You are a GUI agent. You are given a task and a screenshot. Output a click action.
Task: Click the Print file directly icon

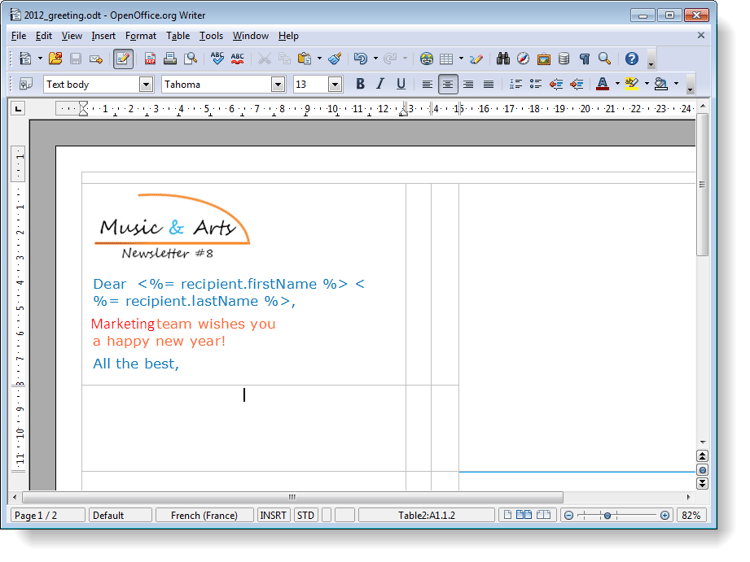click(x=170, y=59)
